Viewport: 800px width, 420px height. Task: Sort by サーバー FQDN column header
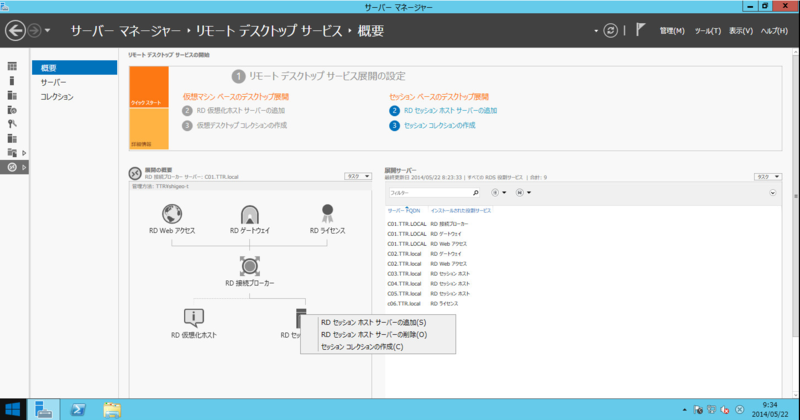(x=404, y=210)
